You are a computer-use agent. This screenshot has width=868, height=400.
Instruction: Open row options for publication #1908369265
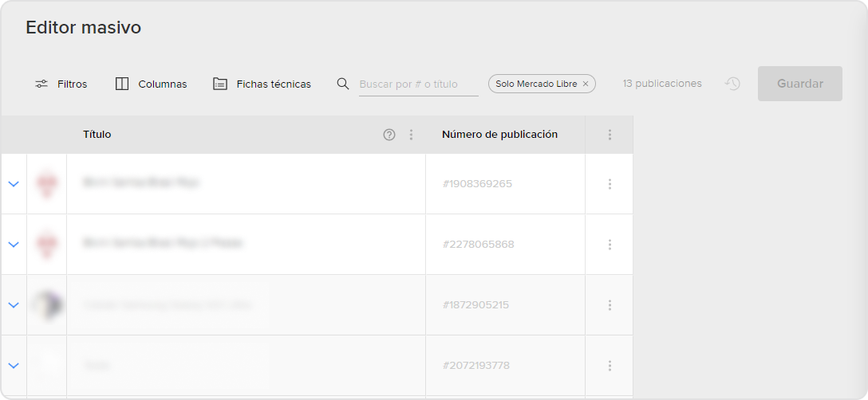pos(610,184)
